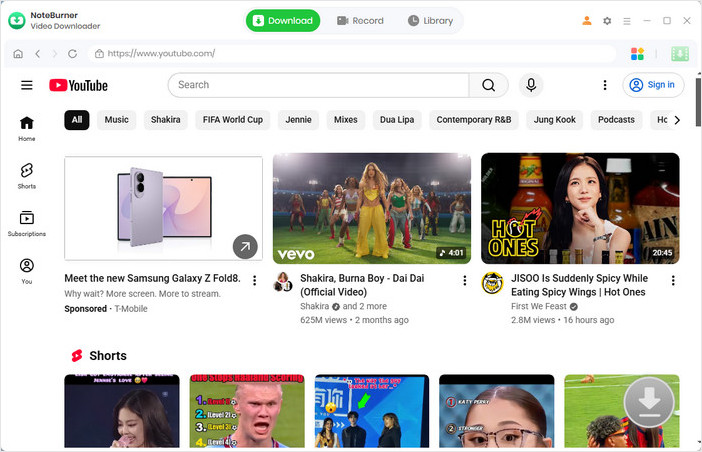Click the ad external-link arrow icon
The image size is (702, 452).
click(x=245, y=246)
